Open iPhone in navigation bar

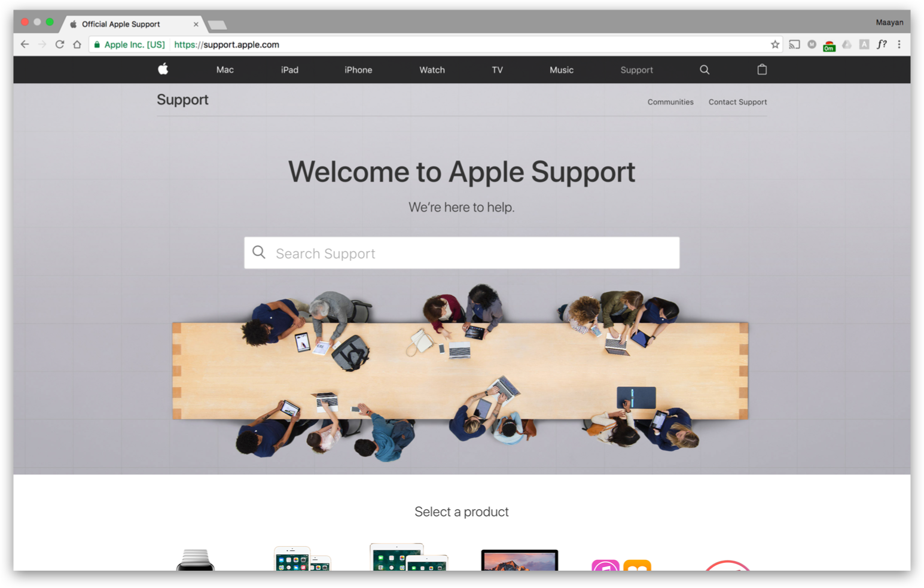(358, 70)
